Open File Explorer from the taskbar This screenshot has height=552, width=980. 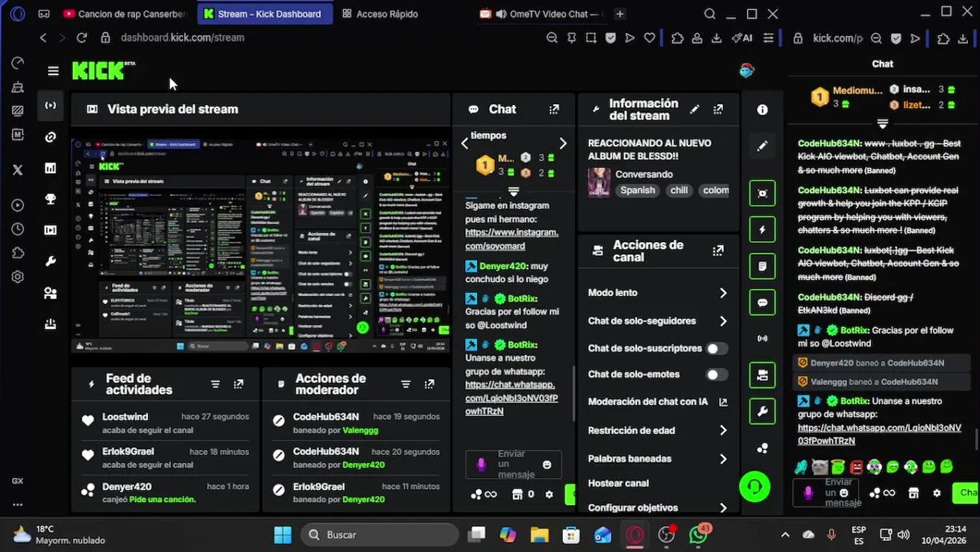pyautogui.click(x=539, y=534)
